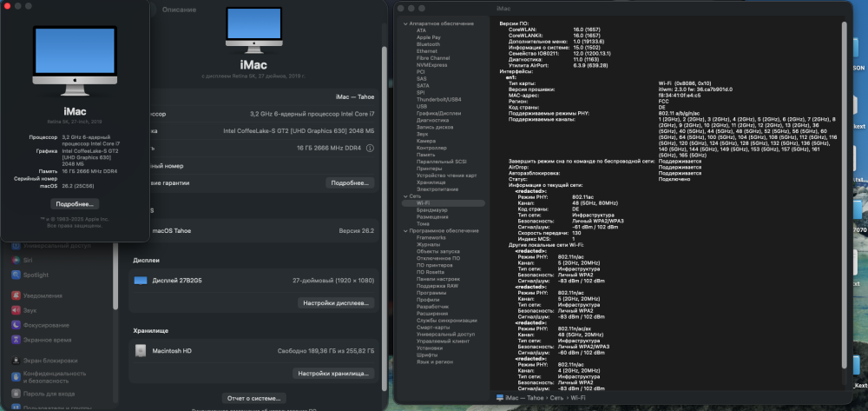Select NVMExpress in the tree
The width and height of the screenshot is (868, 411).
click(x=431, y=65)
